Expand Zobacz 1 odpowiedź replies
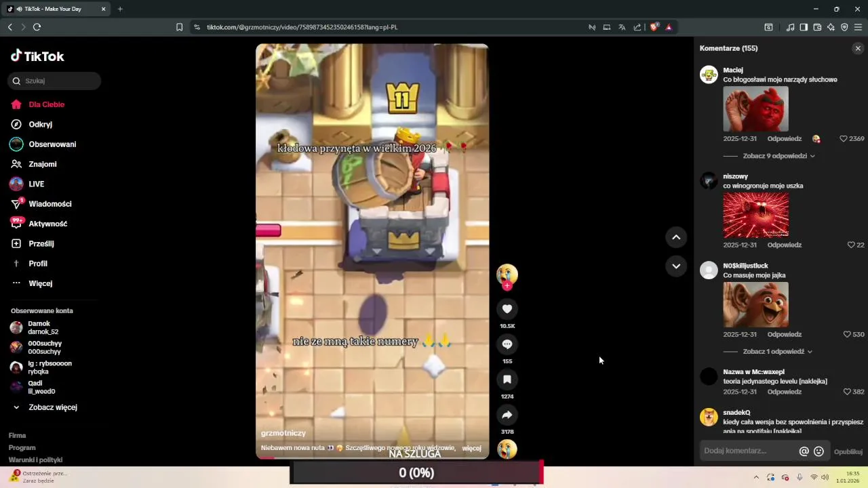Viewport: 868px width, 488px height. coord(778,352)
